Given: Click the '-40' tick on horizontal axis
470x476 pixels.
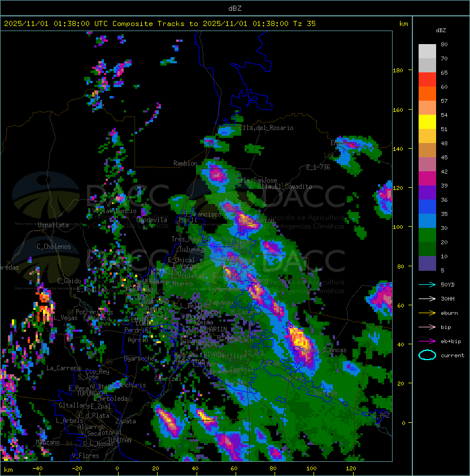Looking at the screenshot, I should [x=37, y=469].
